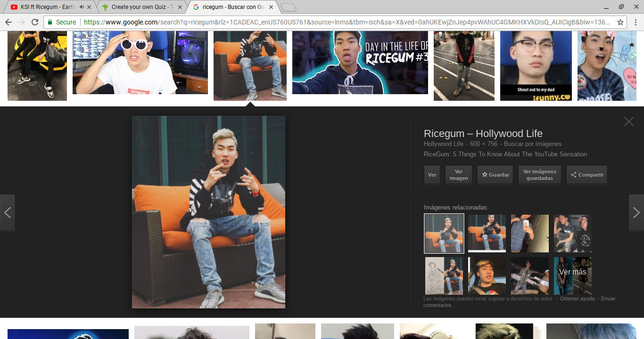Share image using Compartir button
This screenshot has width=644, height=339.
(587, 175)
